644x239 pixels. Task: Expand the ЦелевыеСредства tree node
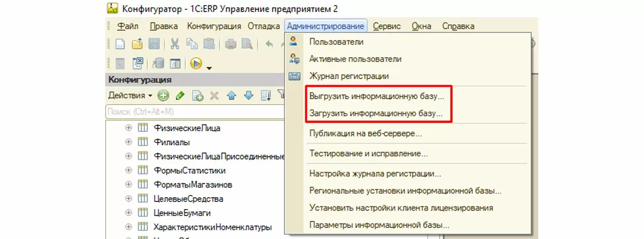(128, 199)
